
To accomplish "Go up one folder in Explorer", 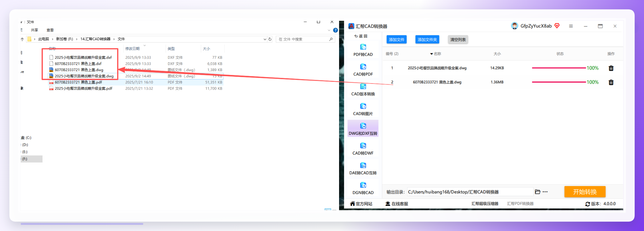I will (22, 39).
